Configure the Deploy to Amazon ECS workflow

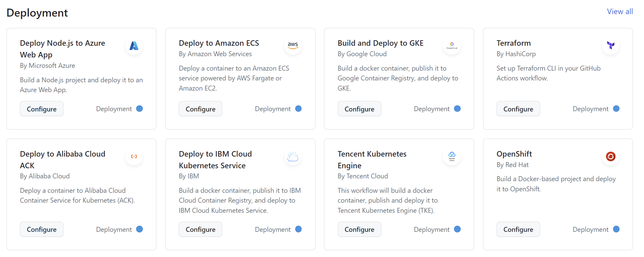[200, 109]
